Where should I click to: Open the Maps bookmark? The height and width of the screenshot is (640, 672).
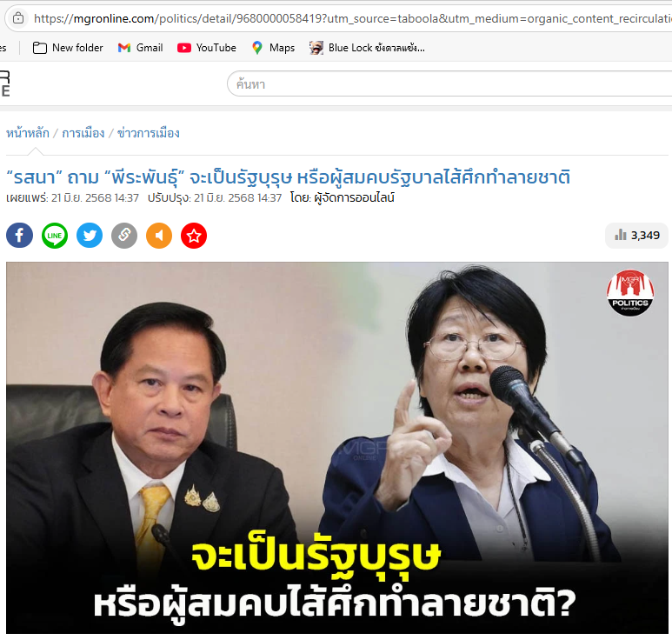[274, 48]
